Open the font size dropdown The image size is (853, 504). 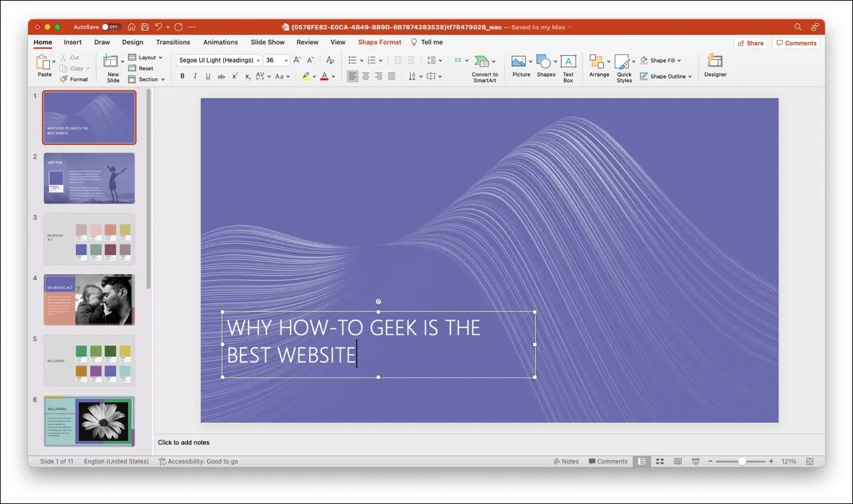click(x=286, y=61)
